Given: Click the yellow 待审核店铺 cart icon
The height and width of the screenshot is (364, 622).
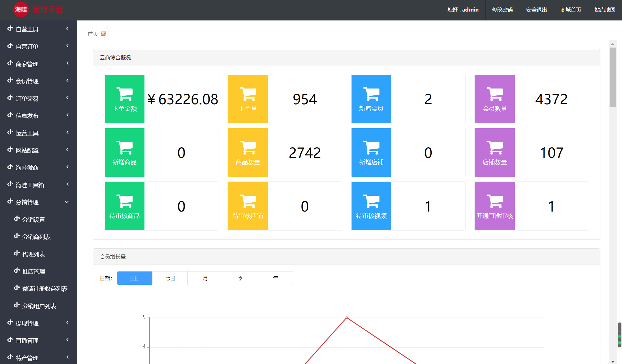Looking at the screenshot, I should coord(248,201).
